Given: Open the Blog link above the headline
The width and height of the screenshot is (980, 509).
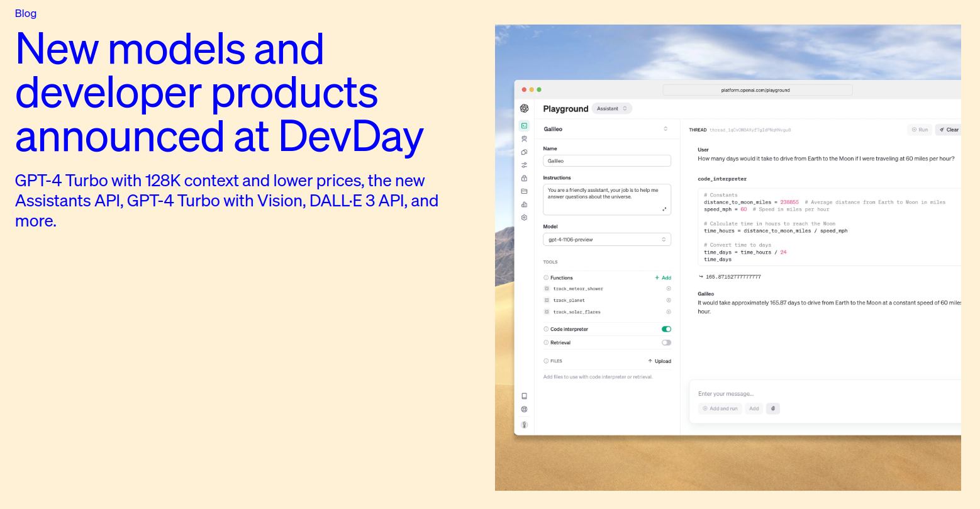Looking at the screenshot, I should (x=26, y=13).
